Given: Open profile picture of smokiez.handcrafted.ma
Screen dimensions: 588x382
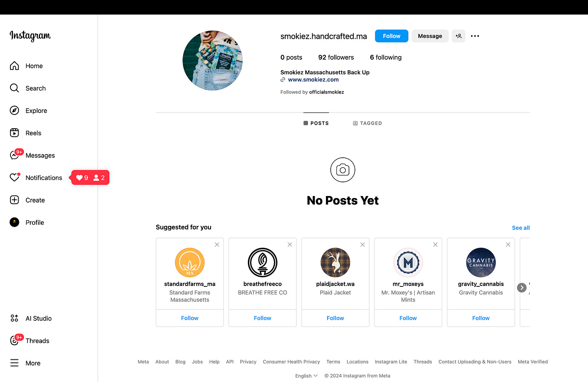Looking at the screenshot, I should [212, 61].
